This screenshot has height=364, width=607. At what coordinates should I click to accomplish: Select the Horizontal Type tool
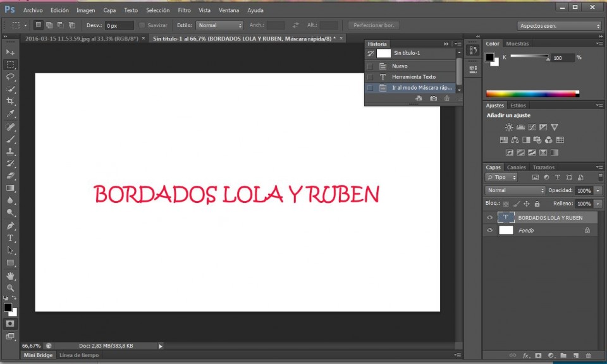tap(11, 238)
